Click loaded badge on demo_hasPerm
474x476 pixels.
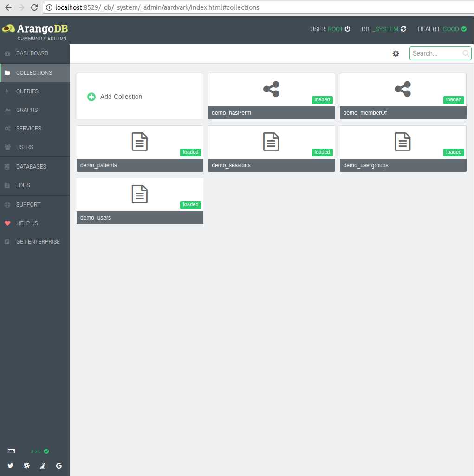tap(322, 99)
